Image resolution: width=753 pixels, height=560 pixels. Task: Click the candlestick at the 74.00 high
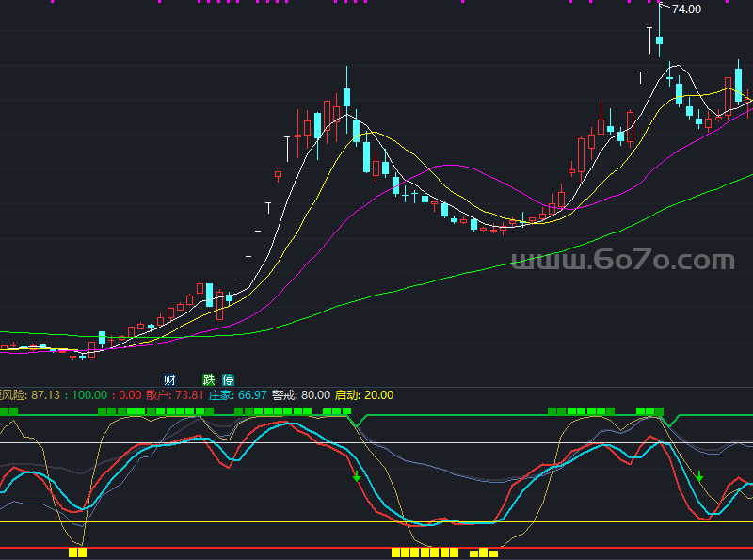tap(660, 38)
